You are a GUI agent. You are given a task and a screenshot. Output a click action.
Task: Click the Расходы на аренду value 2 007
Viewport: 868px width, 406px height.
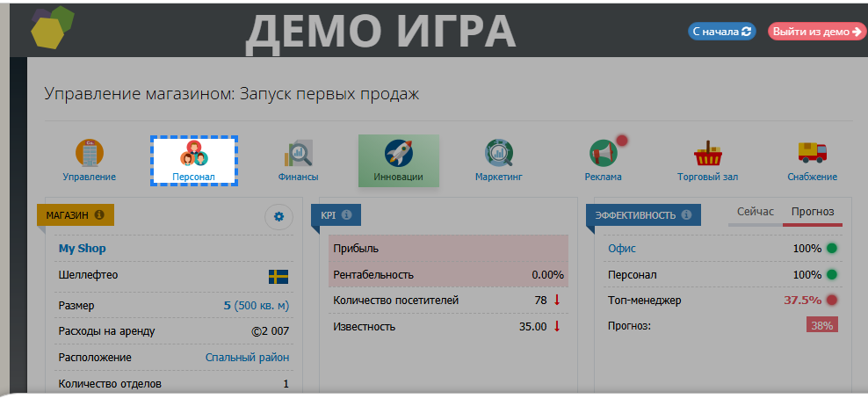pyautogui.click(x=270, y=332)
